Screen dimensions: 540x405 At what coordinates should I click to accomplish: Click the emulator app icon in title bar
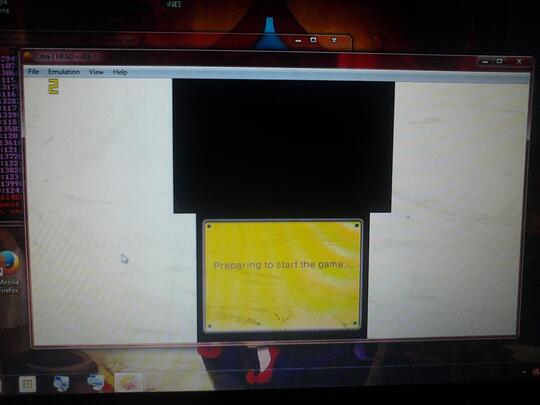tap(28, 56)
